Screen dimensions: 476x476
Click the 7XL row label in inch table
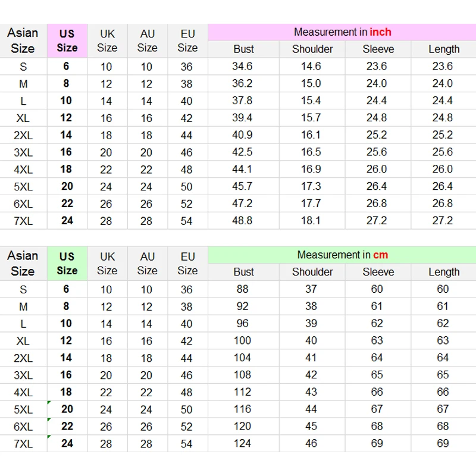[x=23, y=221]
